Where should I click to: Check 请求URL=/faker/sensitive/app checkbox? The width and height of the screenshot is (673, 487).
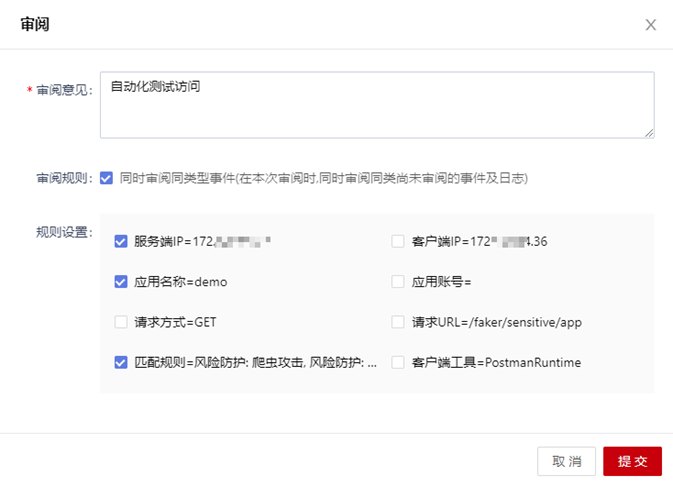tap(398, 322)
